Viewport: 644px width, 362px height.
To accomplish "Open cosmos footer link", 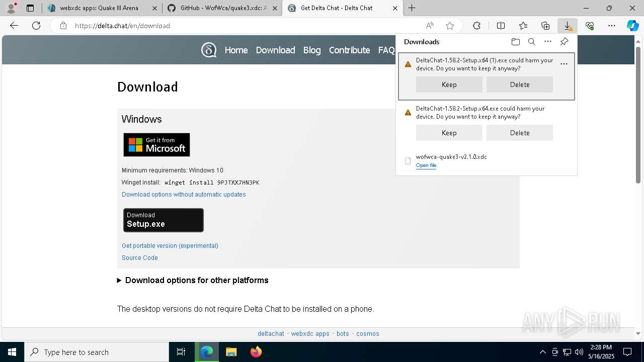I will (x=368, y=334).
